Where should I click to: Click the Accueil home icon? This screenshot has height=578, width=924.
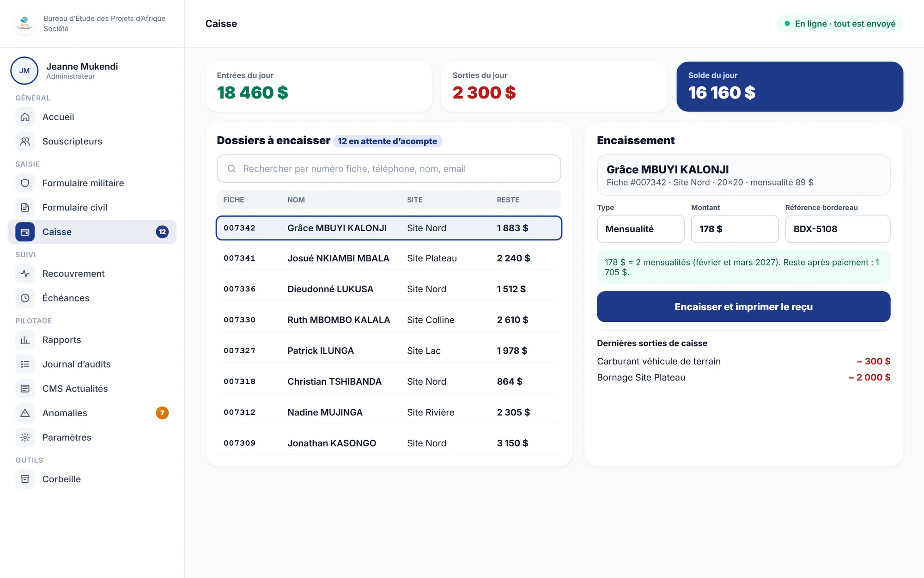click(25, 117)
